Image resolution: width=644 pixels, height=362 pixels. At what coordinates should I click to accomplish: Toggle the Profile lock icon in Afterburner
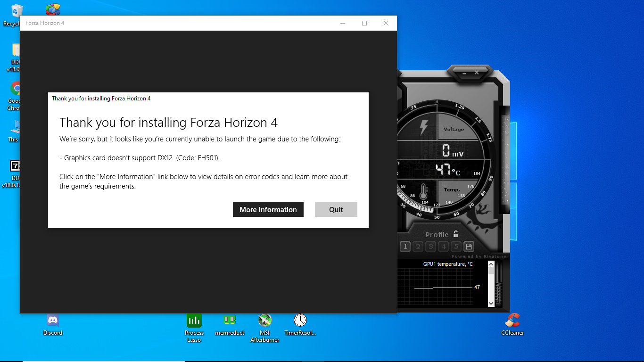pyautogui.click(x=456, y=234)
